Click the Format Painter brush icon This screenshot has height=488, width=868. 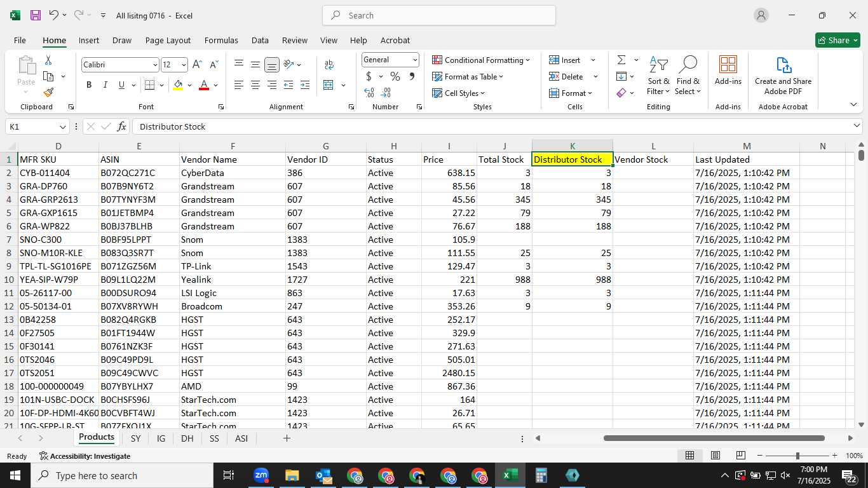(48, 92)
